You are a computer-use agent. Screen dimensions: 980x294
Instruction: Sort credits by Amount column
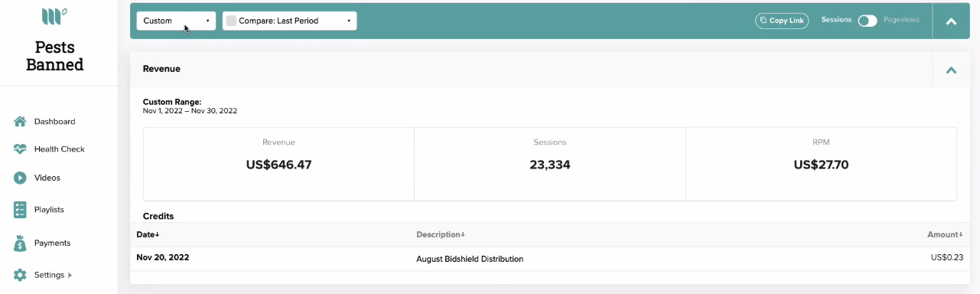point(945,234)
